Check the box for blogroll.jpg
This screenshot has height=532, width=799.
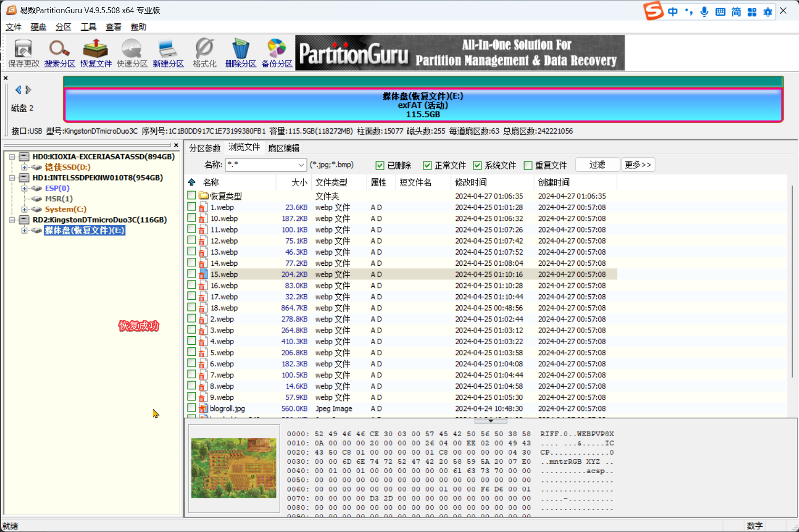point(192,408)
